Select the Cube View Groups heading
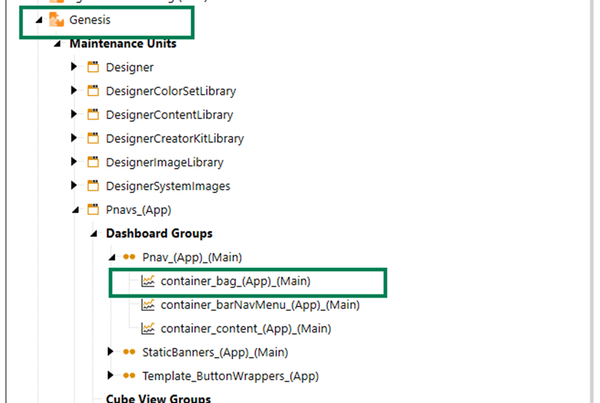The image size is (600, 403). click(158, 398)
